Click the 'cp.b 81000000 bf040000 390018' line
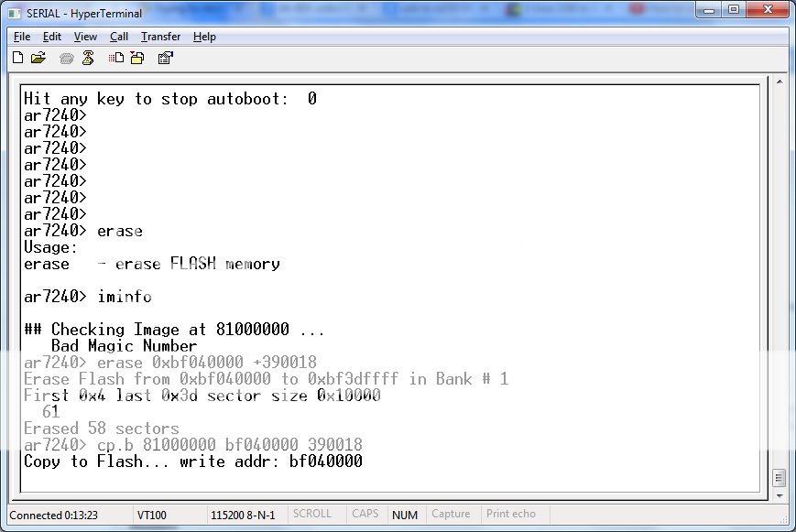 pos(193,445)
